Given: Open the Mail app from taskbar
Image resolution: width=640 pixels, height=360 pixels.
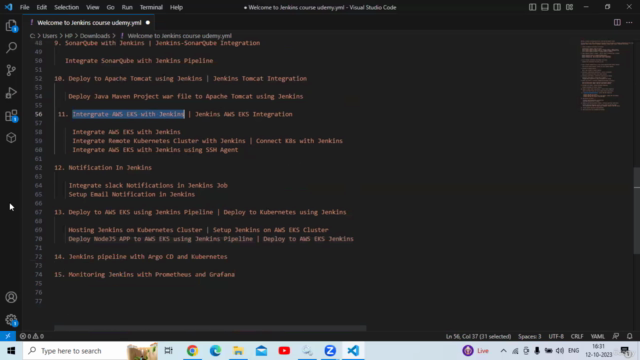Looking at the screenshot, I should click(261, 351).
